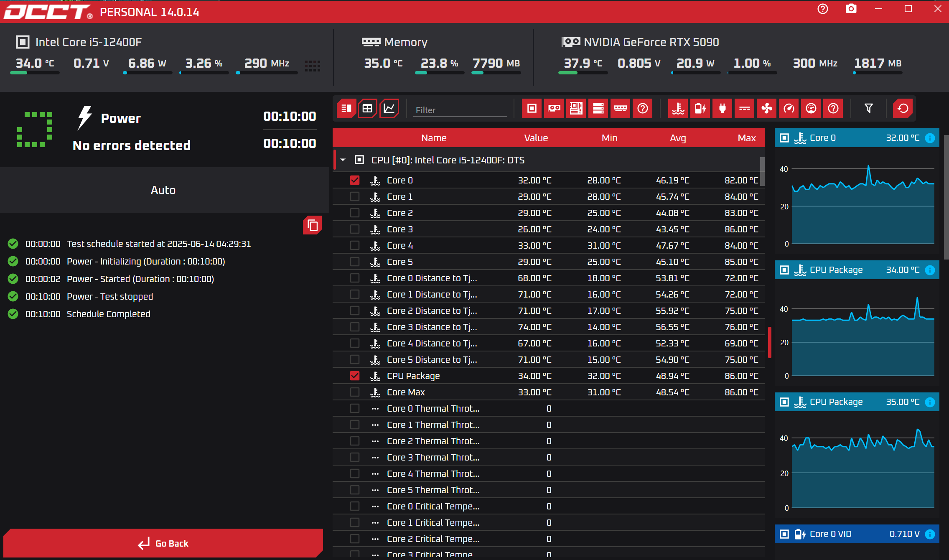Click the CPU temperature 34.0 °C bar
Image resolution: width=949 pixels, height=560 pixels.
click(x=35, y=73)
